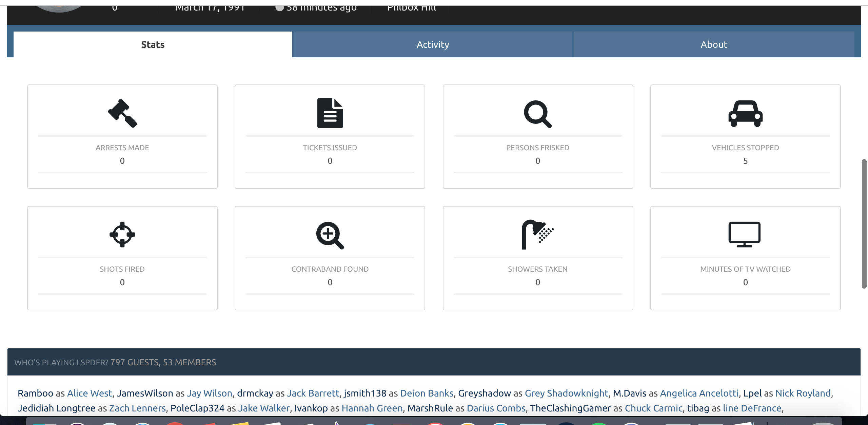The width and height of the screenshot is (868, 425).
Task: Open Darius Combs character link
Action: click(x=496, y=408)
